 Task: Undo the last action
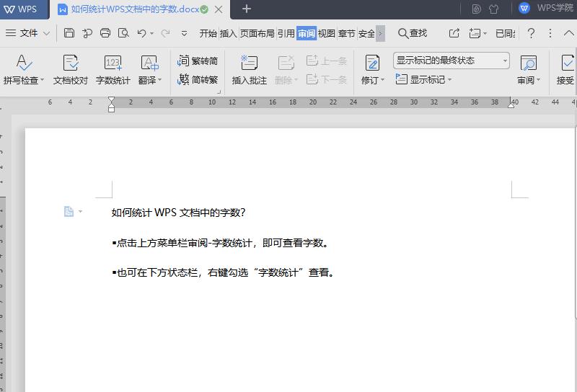tap(141, 33)
